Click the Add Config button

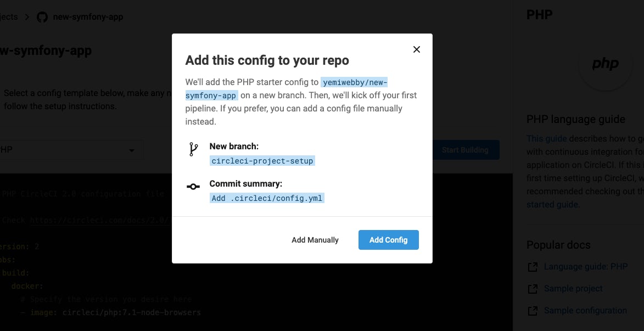tap(388, 240)
